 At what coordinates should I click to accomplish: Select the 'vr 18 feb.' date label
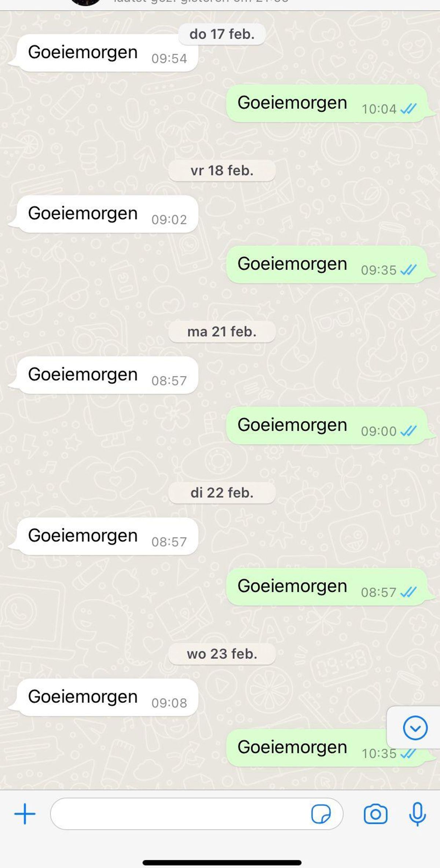click(222, 170)
